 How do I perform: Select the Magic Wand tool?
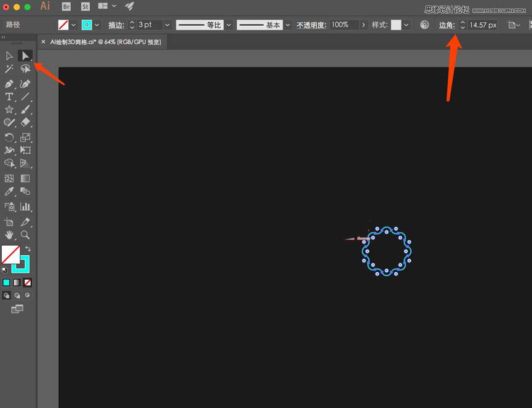[9, 69]
